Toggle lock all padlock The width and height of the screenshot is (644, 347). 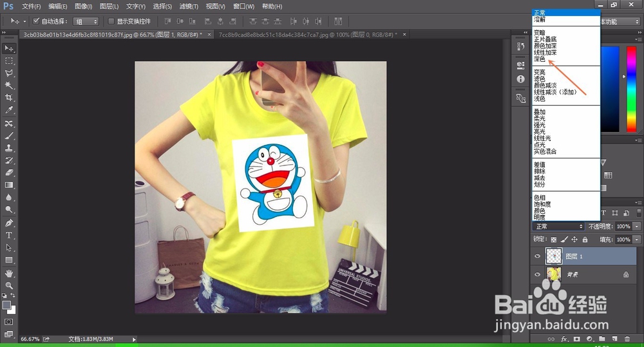585,239
